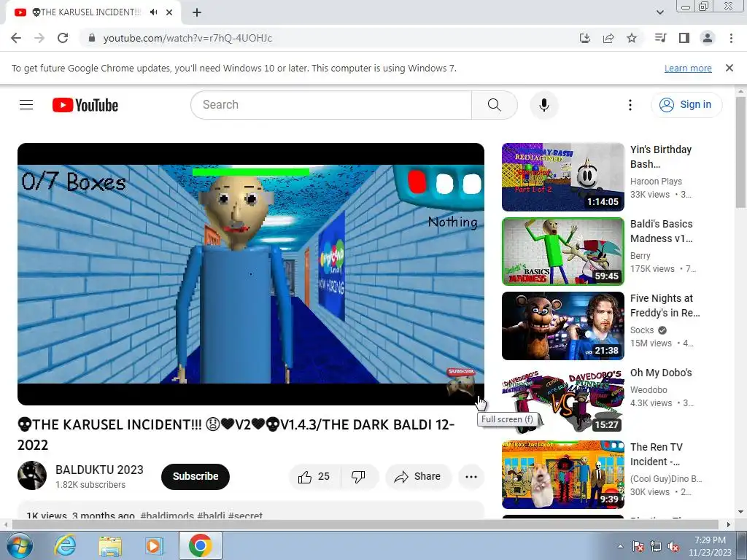Open the BALDUKTU 2023 channel avatar
747x560 pixels.
point(32,475)
